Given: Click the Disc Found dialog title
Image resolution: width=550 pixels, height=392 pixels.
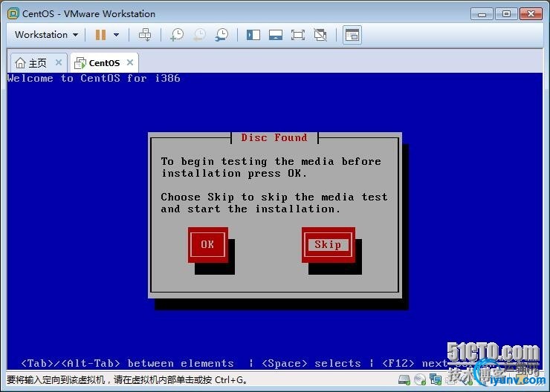Looking at the screenshot, I should (x=274, y=137).
